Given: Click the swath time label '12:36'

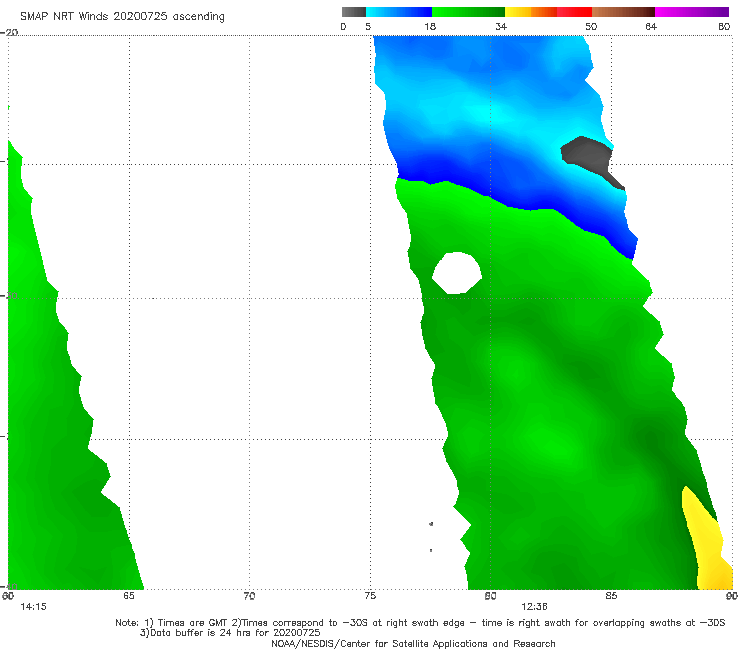Looking at the screenshot, I should (534, 607).
